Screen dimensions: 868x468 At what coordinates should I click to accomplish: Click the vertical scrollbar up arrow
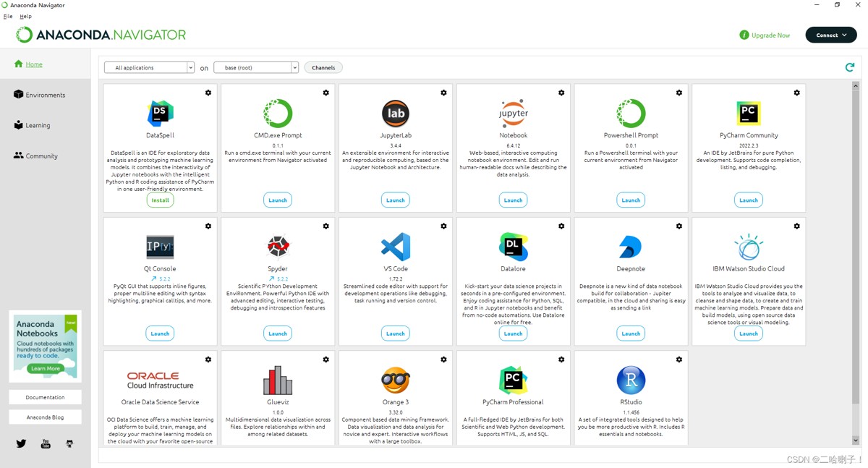(x=856, y=88)
